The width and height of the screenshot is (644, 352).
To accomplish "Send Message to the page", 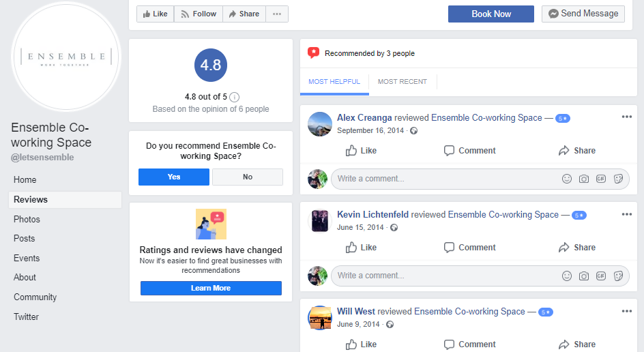I will click(583, 14).
